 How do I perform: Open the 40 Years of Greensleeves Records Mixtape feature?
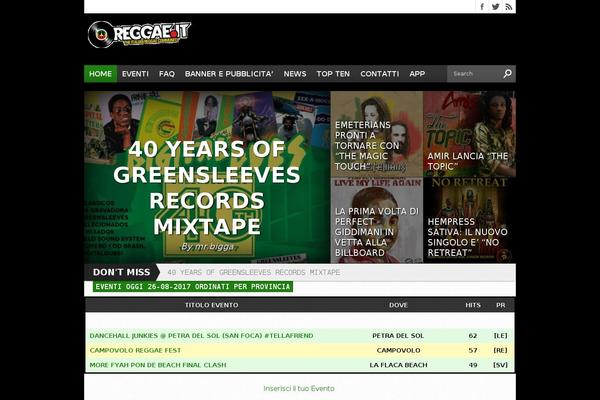[207, 177]
